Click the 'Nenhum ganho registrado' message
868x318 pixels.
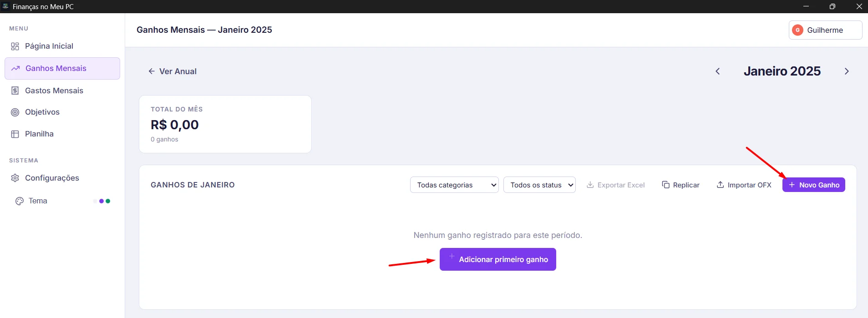(498, 235)
